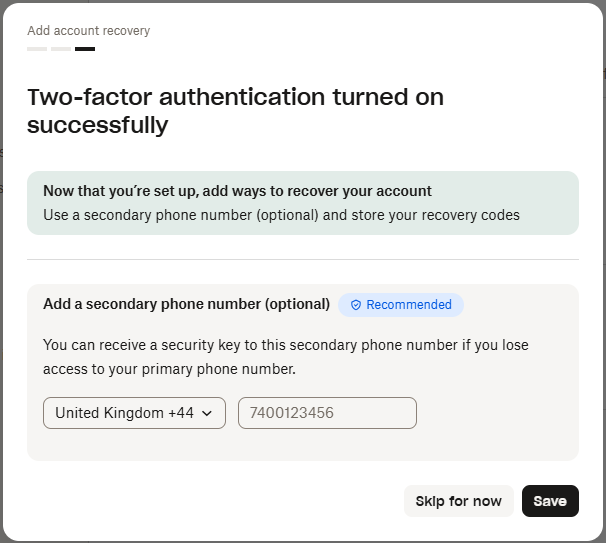
Task: Save the account recovery settings
Action: coord(550,501)
